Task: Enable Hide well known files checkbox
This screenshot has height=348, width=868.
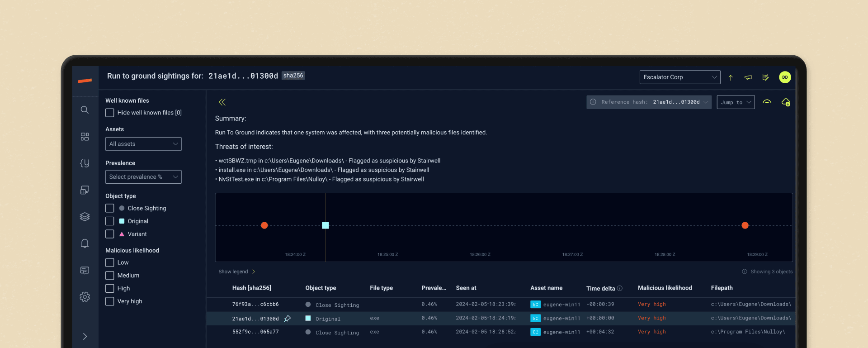Action: (110, 113)
